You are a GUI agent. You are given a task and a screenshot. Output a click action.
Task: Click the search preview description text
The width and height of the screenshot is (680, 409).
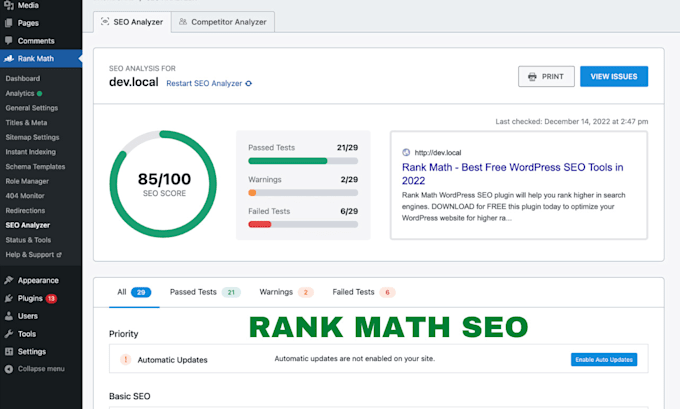(x=513, y=206)
